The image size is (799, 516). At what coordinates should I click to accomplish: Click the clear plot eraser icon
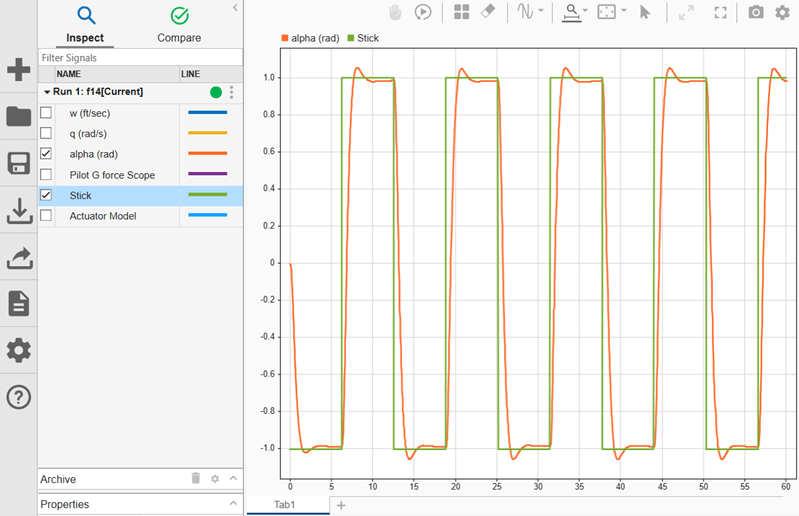(x=488, y=11)
